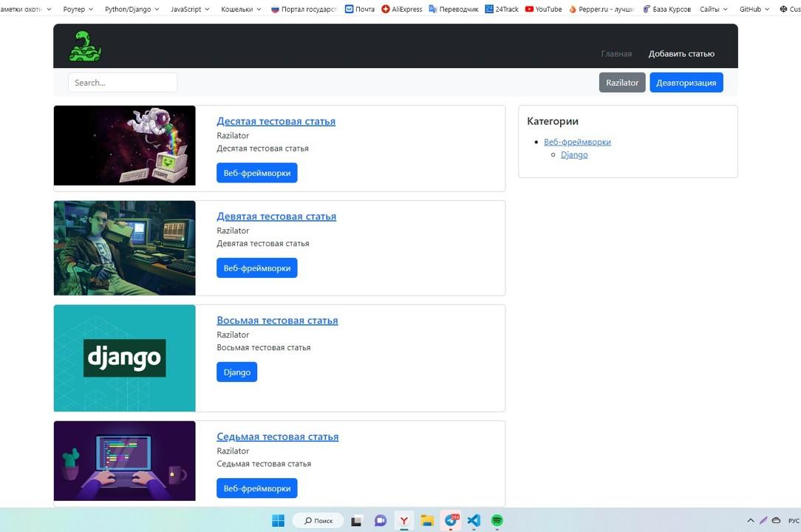Open Девятая тестовая статья article link
Image resolution: width=801 pixels, height=532 pixels.
coord(276,216)
